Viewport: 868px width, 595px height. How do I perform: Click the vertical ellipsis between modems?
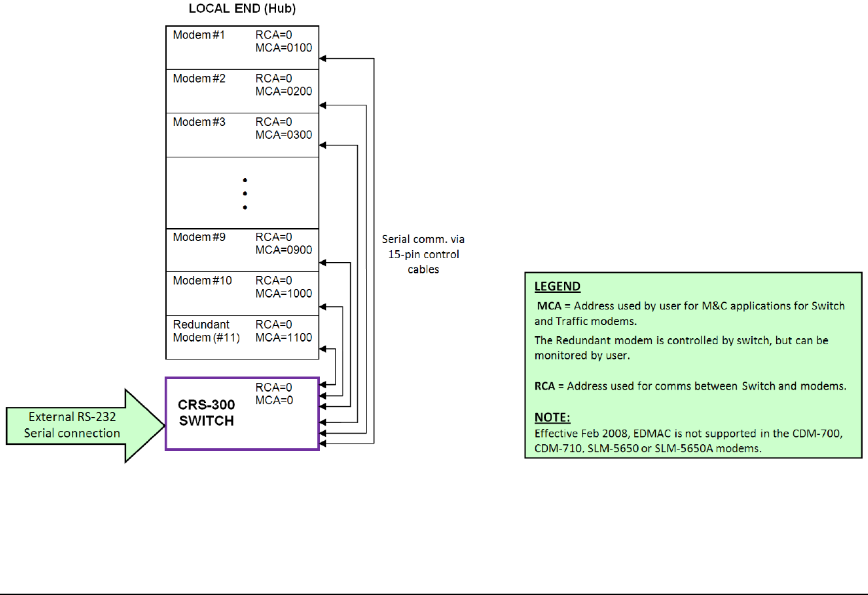pyautogui.click(x=245, y=194)
